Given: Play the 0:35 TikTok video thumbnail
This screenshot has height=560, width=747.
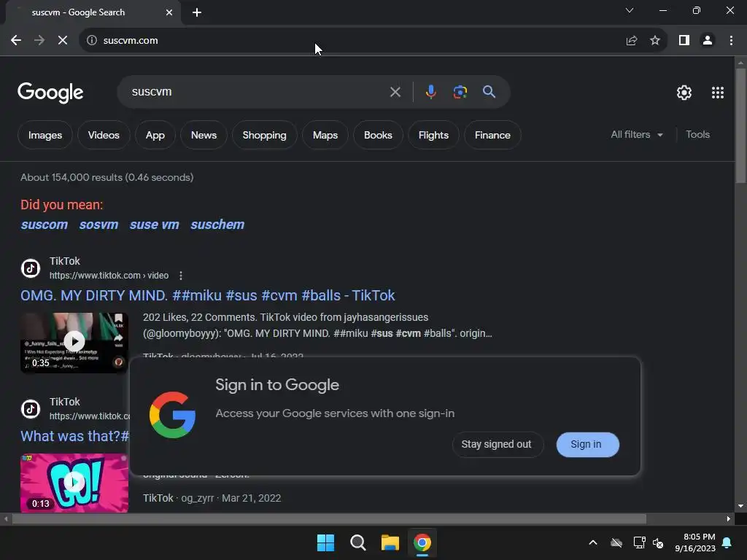Looking at the screenshot, I should click(x=74, y=343).
